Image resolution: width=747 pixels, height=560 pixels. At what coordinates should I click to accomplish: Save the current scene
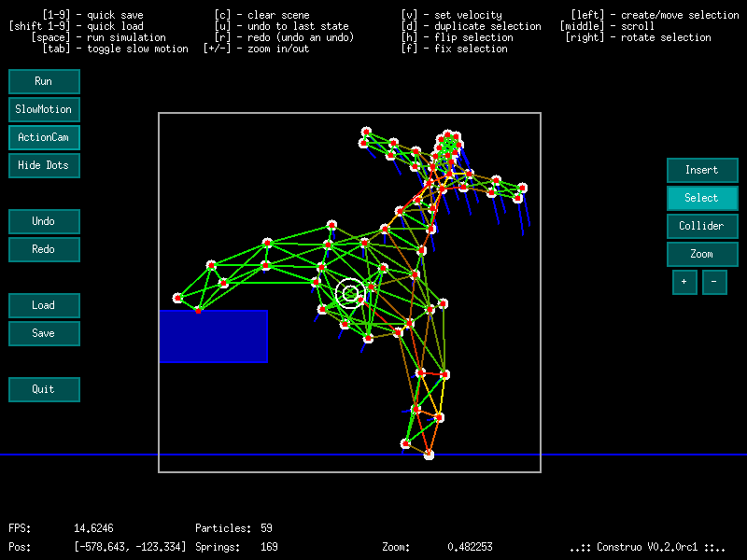[44, 333]
